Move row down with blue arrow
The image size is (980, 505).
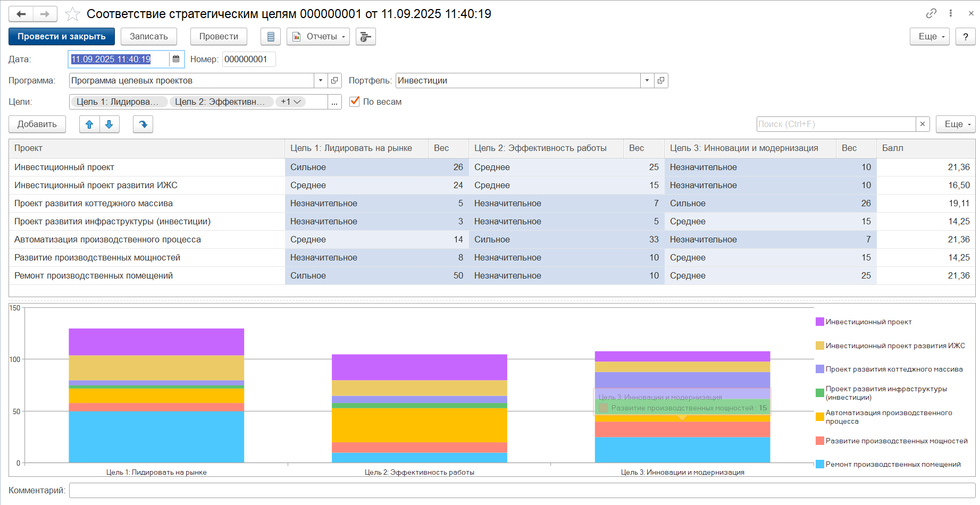[109, 124]
